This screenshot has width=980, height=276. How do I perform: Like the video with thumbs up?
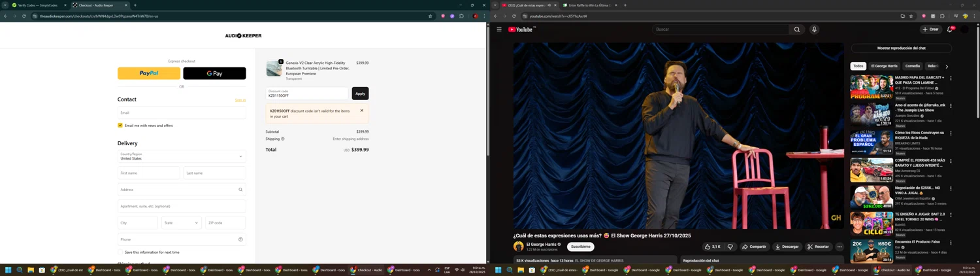click(713, 247)
